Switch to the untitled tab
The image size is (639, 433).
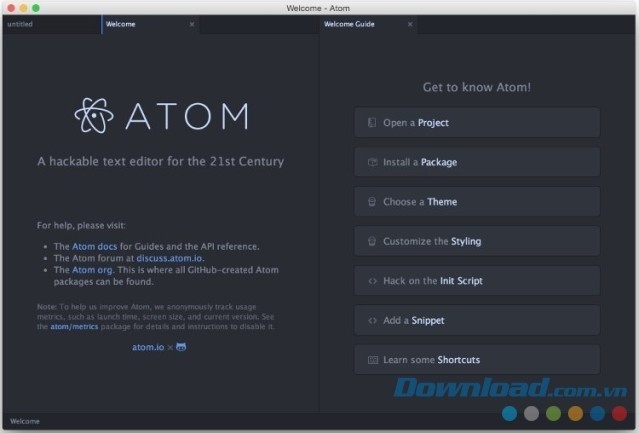pyautogui.click(x=52, y=24)
